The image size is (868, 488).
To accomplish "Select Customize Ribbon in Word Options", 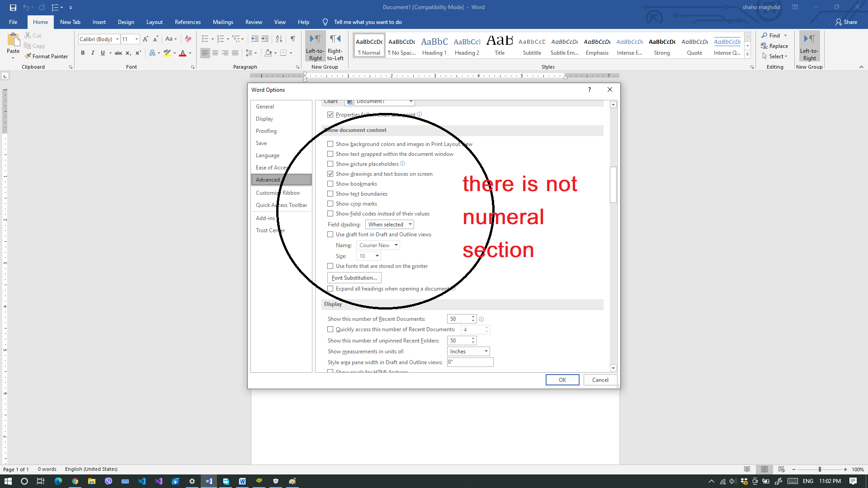I will [x=281, y=193].
